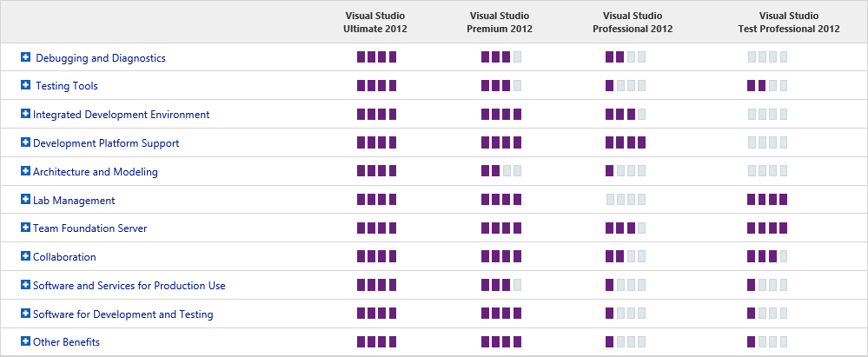
Task: Click plus icon next to Architecture and Modeling
Action: [25, 170]
